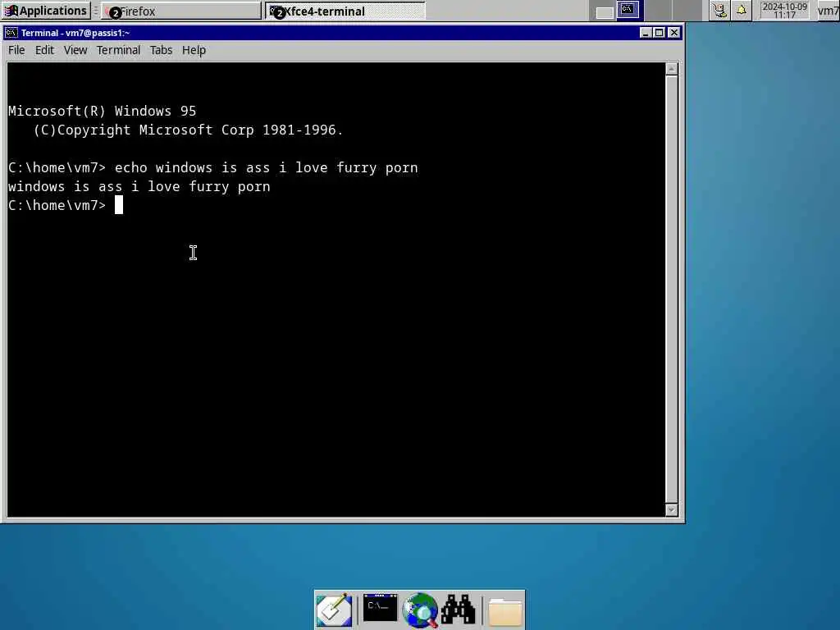Open the folder icon in the dock
The image size is (840, 630).
click(505, 610)
